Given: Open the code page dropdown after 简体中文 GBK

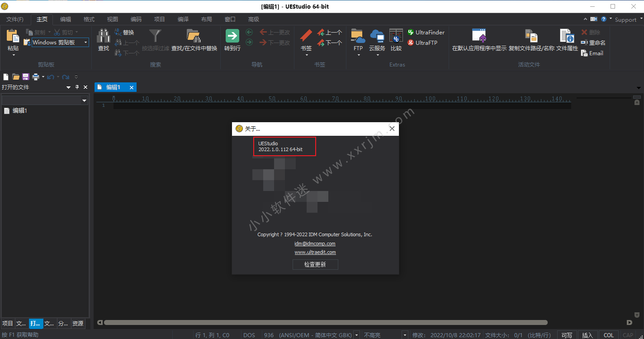Looking at the screenshot, I should pyautogui.click(x=357, y=335).
